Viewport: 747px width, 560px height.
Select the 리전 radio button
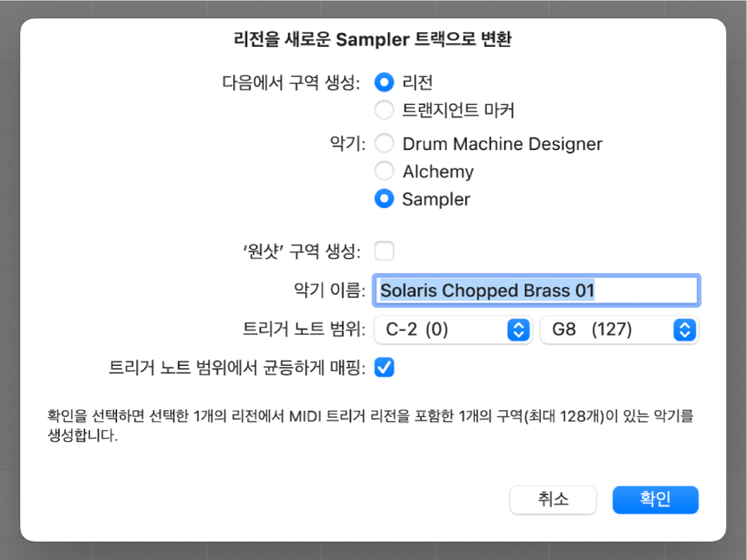point(384,81)
